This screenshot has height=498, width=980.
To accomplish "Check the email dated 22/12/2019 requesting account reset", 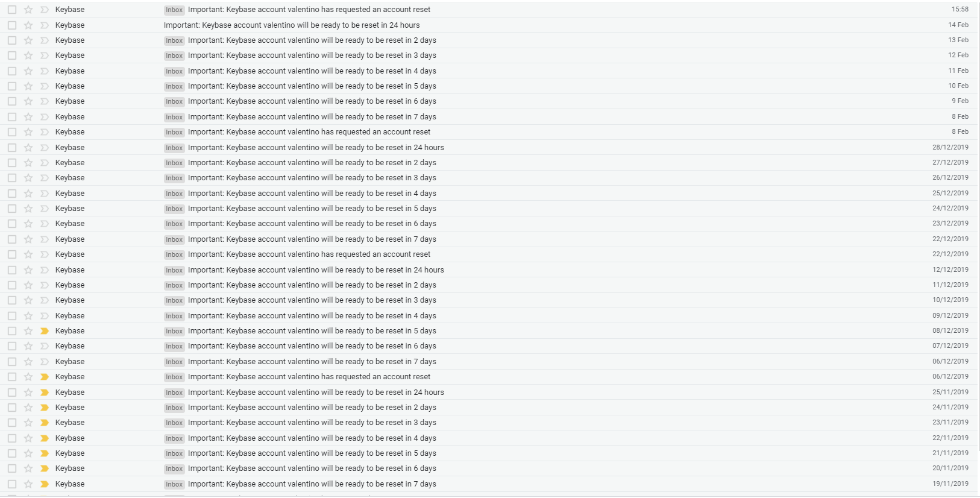I will pyautogui.click(x=12, y=254).
